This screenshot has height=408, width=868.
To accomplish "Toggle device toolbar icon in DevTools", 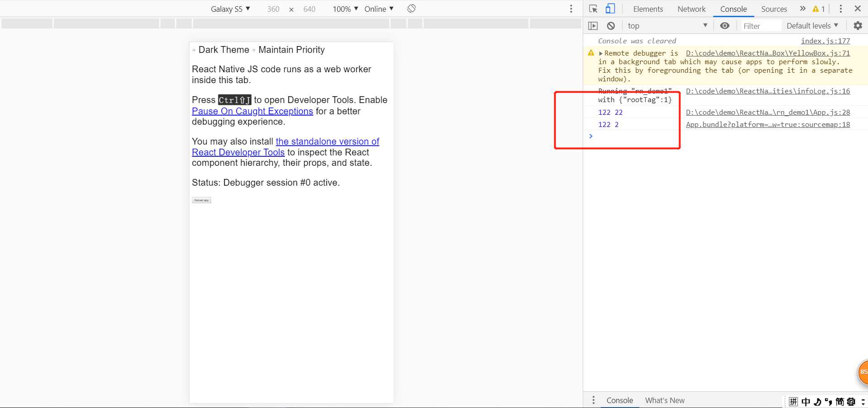I will point(610,9).
